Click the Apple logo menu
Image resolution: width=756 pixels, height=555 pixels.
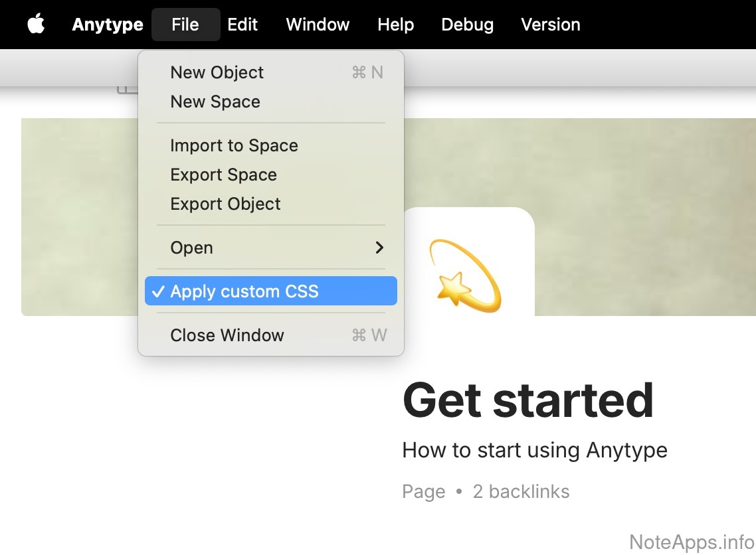pyautogui.click(x=36, y=25)
